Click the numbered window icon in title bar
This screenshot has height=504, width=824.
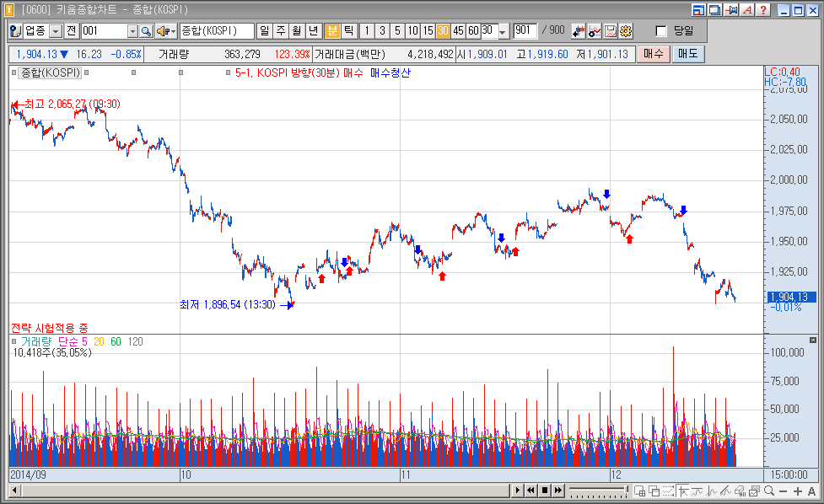click(x=9, y=10)
